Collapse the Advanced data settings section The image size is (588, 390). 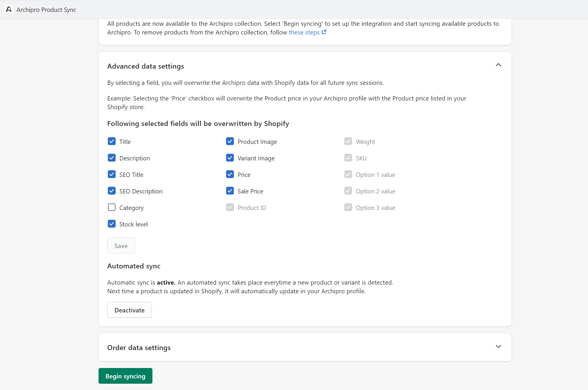[x=498, y=65]
